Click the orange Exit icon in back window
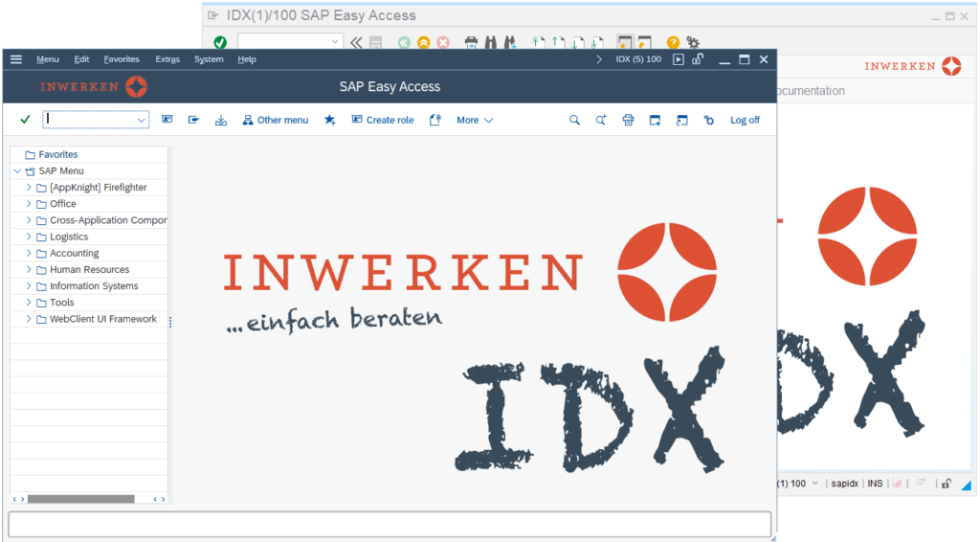This screenshot has width=980, height=542. 424,42
